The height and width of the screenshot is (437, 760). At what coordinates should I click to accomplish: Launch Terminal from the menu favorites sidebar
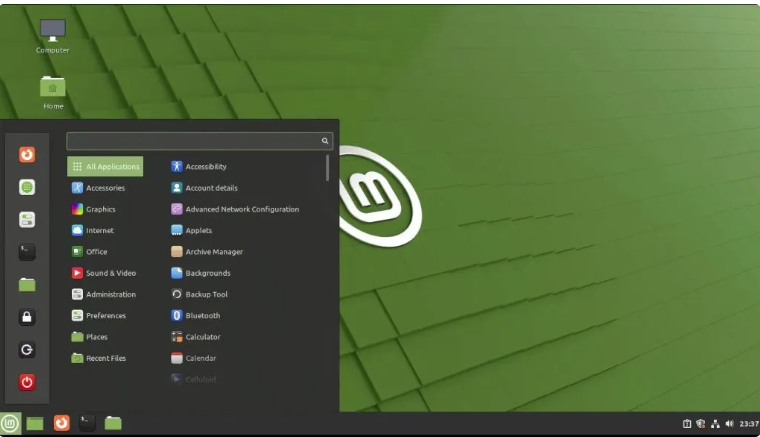(27, 252)
